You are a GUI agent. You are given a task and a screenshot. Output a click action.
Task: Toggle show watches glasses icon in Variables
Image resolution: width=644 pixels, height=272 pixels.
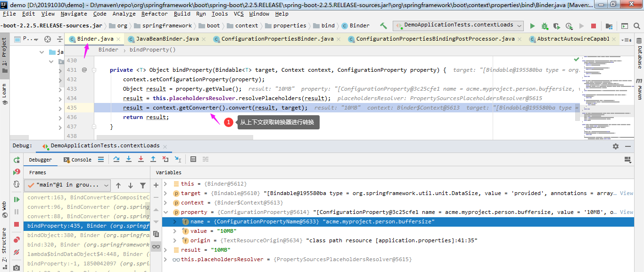156,246
